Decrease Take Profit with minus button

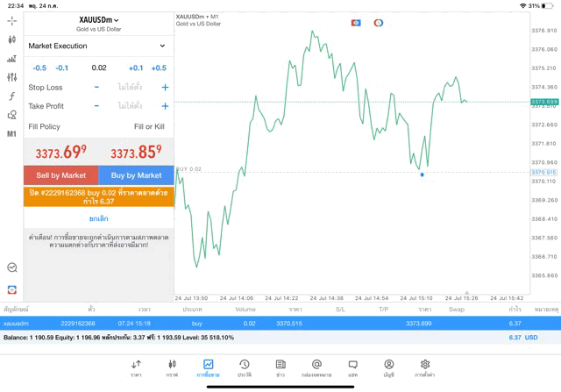pos(96,106)
